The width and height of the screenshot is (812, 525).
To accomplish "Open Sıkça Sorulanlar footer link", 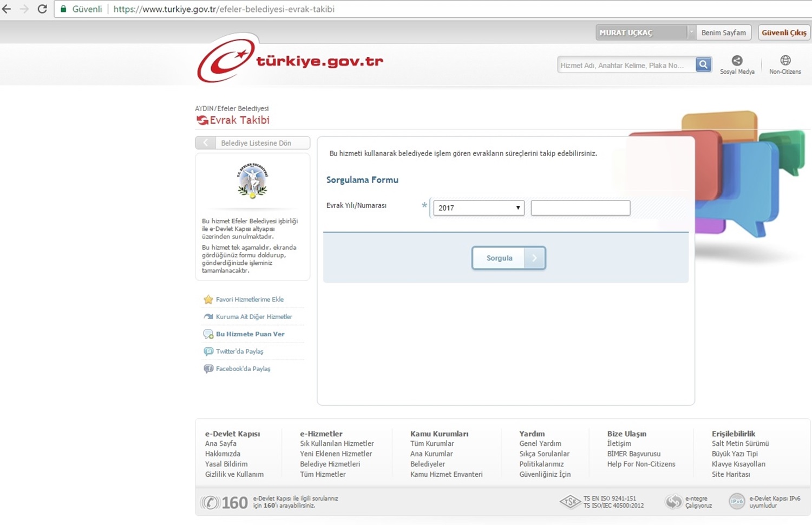I will (x=544, y=454).
